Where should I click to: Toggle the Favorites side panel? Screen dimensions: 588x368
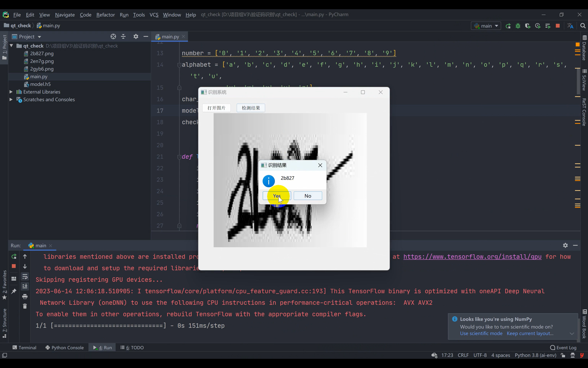click(x=4, y=285)
